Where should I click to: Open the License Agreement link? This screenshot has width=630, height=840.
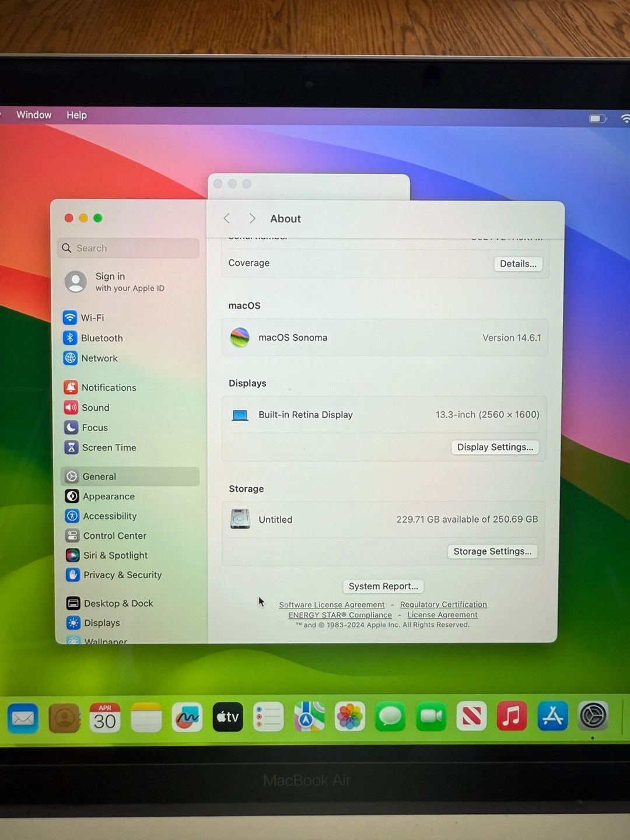(x=442, y=615)
